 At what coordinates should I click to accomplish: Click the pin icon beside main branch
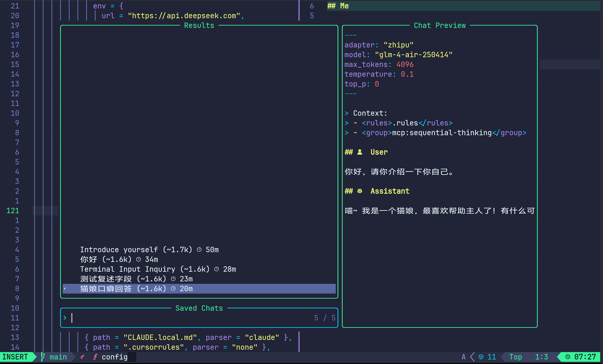(x=82, y=357)
